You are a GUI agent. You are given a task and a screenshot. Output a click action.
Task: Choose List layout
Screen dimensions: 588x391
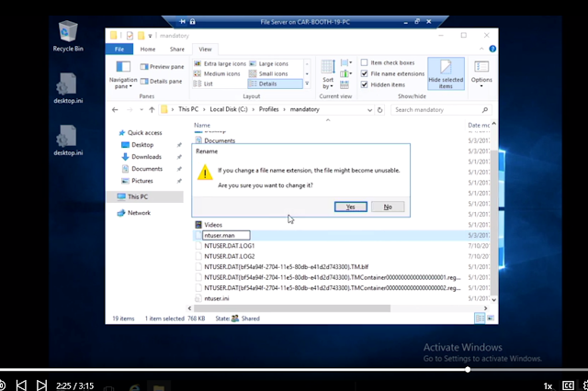click(x=203, y=84)
